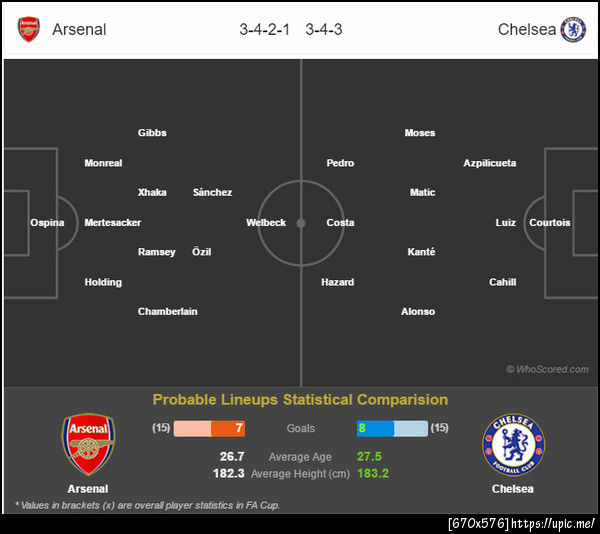This screenshot has height=534, width=600.
Task: Click Özil in Arsenal's attacking midfield
Action: coord(201,252)
